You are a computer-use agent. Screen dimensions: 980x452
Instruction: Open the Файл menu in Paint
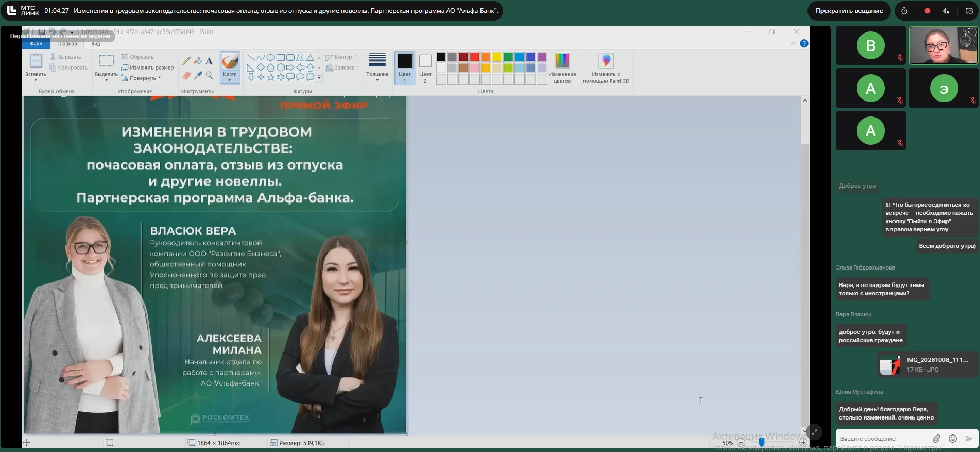click(36, 44)
